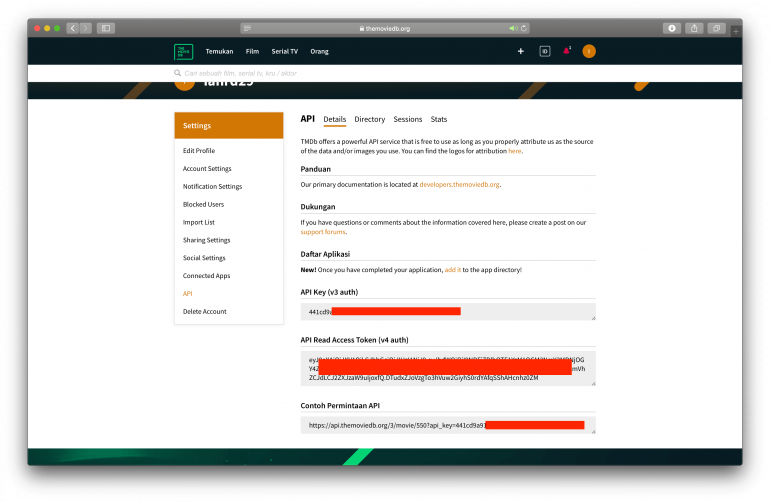
Task: Open the Temukan menu
Action: coord(220,52)
